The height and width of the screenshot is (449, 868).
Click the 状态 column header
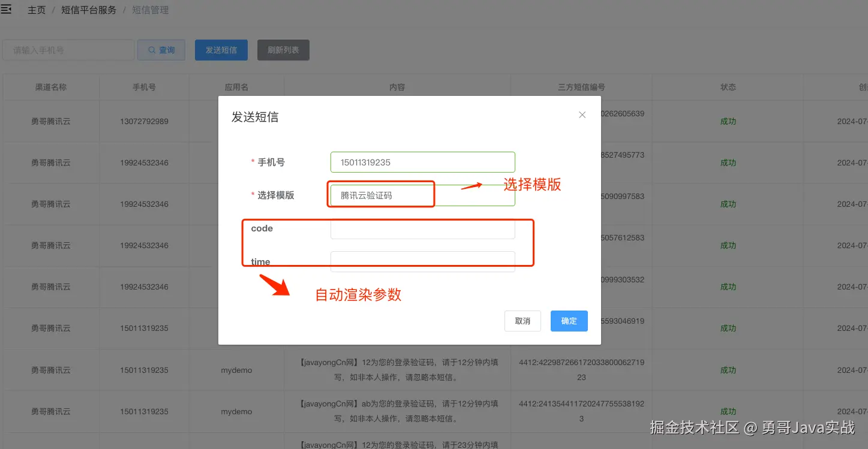click(x=728, y=87)
